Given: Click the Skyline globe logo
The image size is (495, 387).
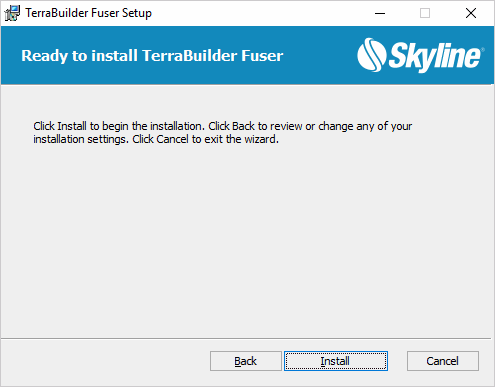Looking at the screenshot, I should point(372,55).
